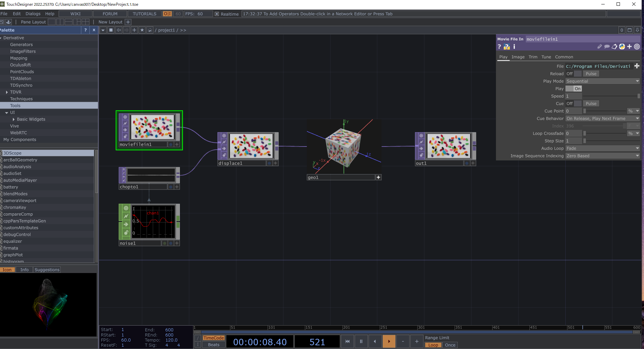The width and height of the screenshot is (644, 349).
Task: Click the home network icon in path bar
Action: coord(150,30)
